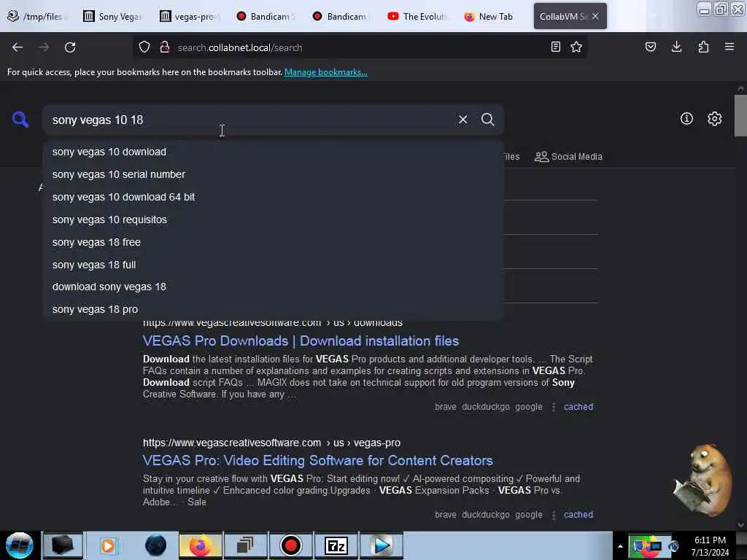Choose suggestion 'sony vegas 10 serial number'
747x560 pixels.
273,174
